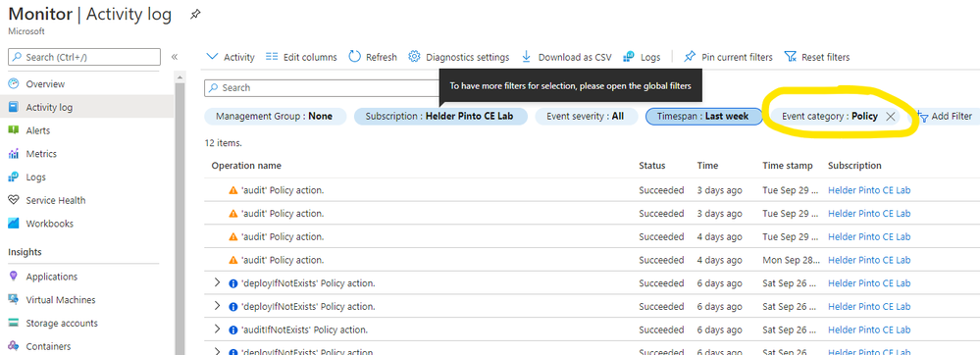This screenshot has width=980, height=355.
Task: Click the Metrics chart icon
Action: [14, 154]
